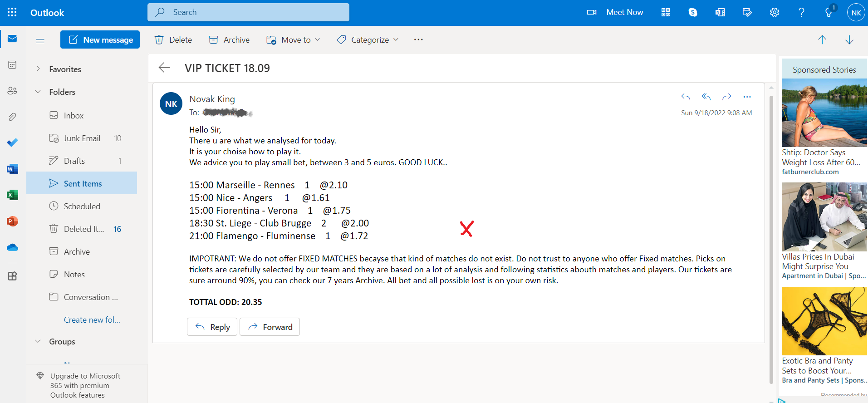Open the Villas Prices In Dubai ad thumbnail

coord(824,217)
